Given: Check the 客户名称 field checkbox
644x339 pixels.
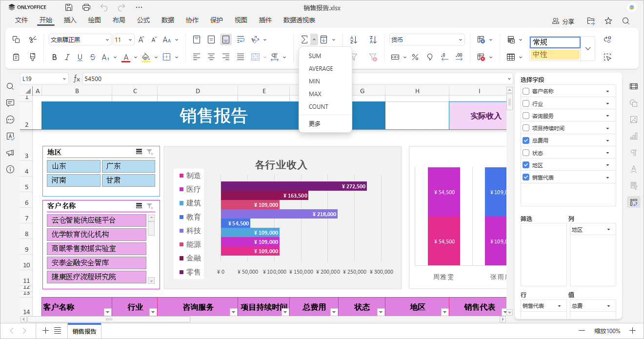Looking at the screenshot, I should pyautogui.click(x=526, y=91).
